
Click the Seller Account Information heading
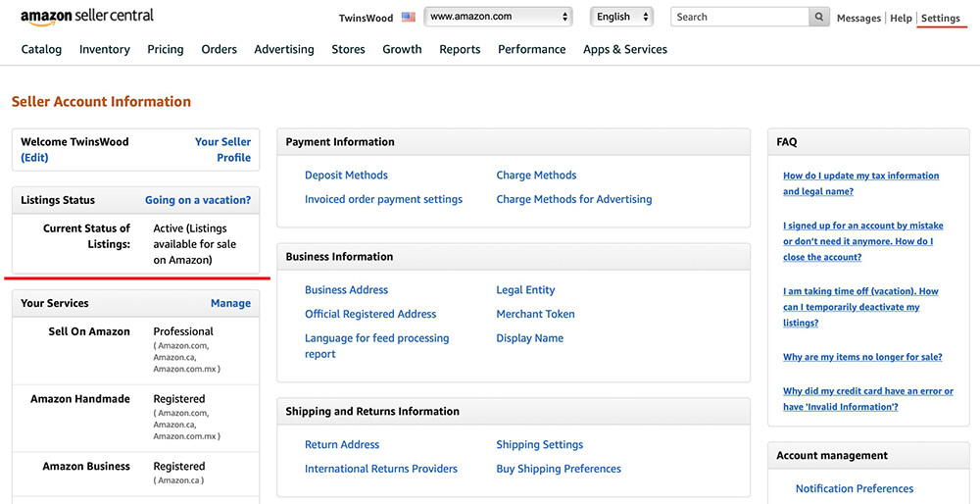coord(101,102)
